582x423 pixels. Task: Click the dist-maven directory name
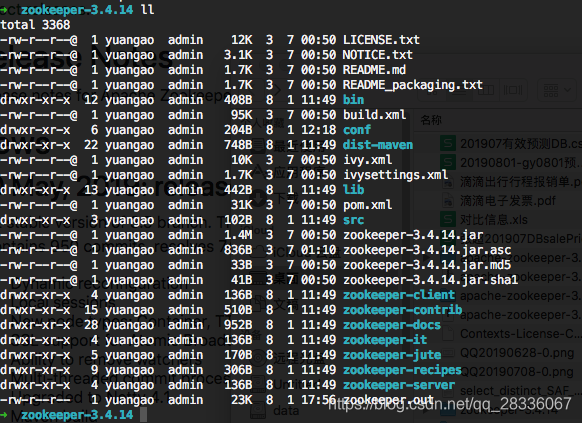378,145
